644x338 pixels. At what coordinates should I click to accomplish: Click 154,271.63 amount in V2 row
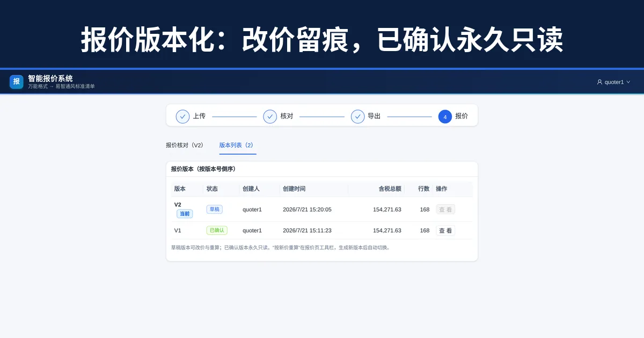(x=387, y=210)
